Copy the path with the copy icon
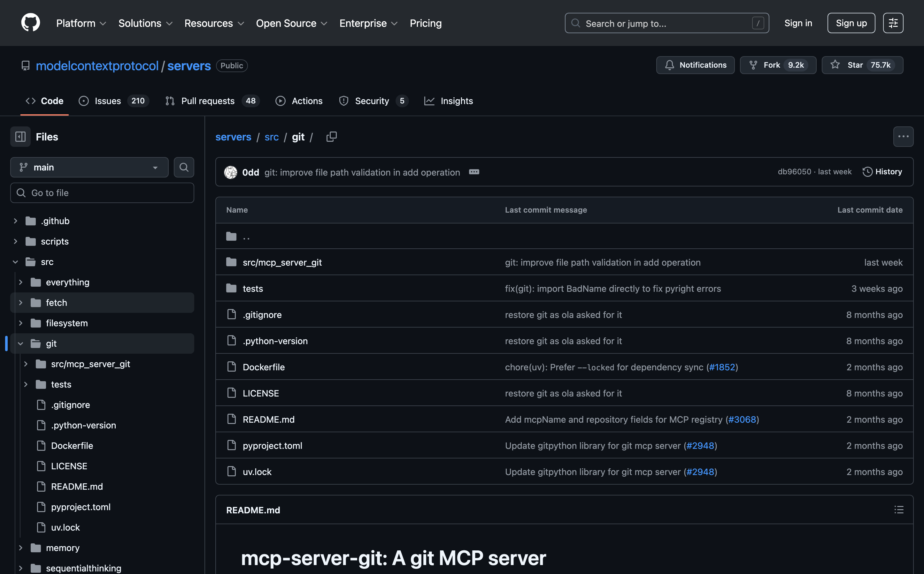The height and width of the screenshot is (574, 924). point(331,137)
